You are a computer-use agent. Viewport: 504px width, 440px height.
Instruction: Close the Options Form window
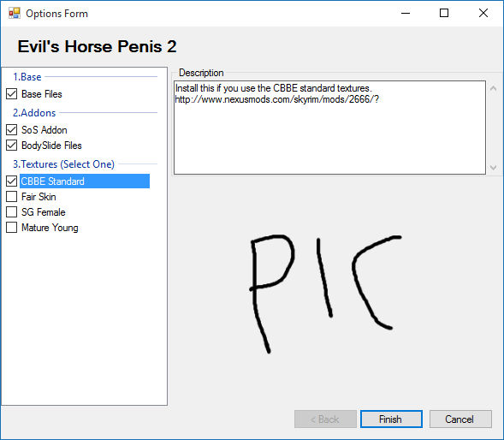[483, 13]
